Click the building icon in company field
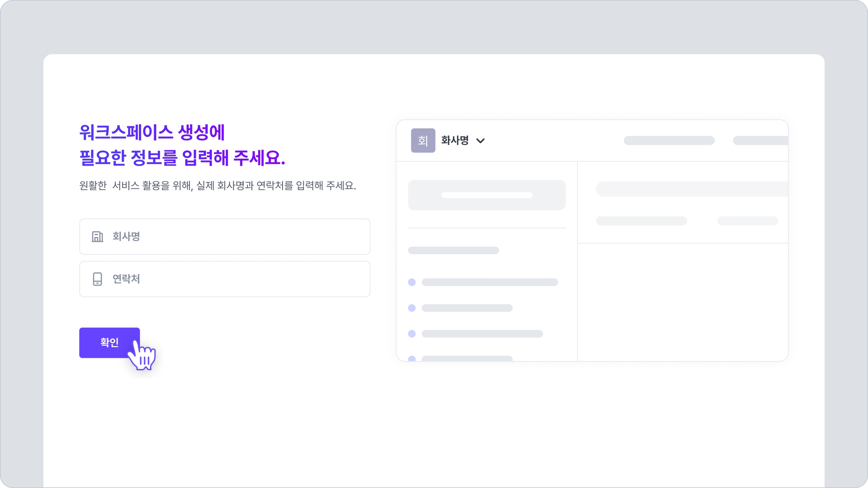 point(97,236)
